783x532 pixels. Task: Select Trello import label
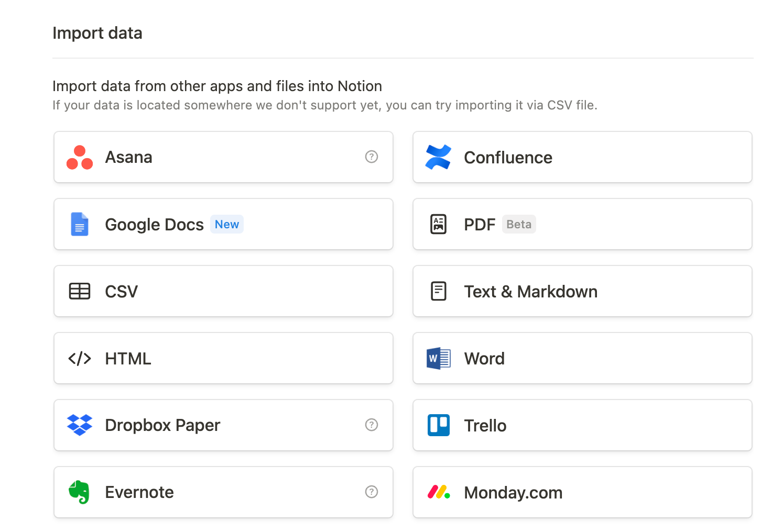(x=485, y=426)
